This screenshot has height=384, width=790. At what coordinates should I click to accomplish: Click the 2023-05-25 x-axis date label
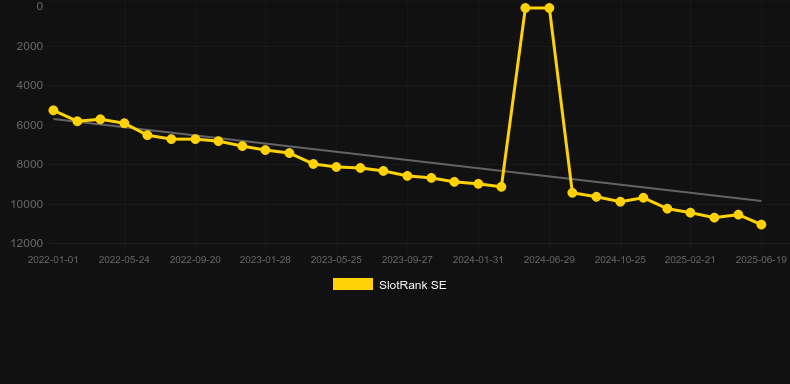point(336,260)
